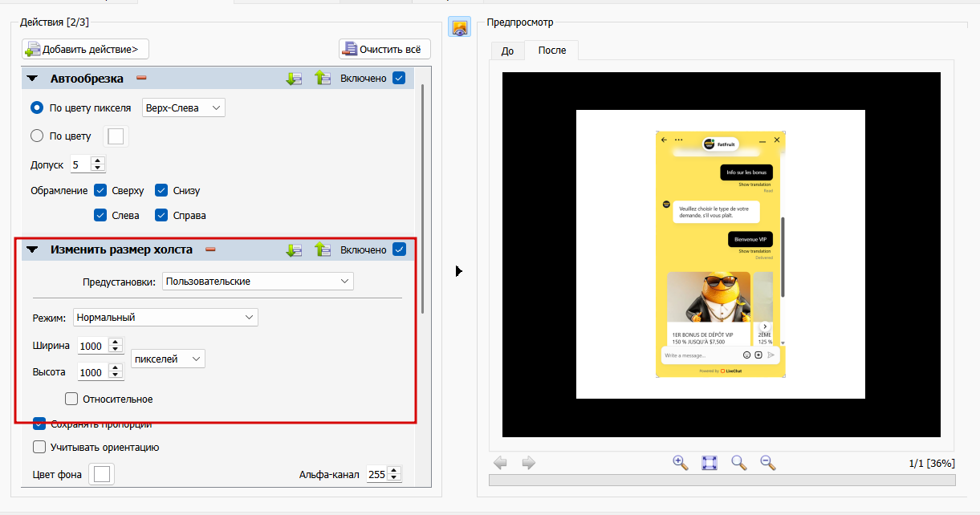Uncheck the Справа border checkbox

pyautogui.click(x=161, y=215)
